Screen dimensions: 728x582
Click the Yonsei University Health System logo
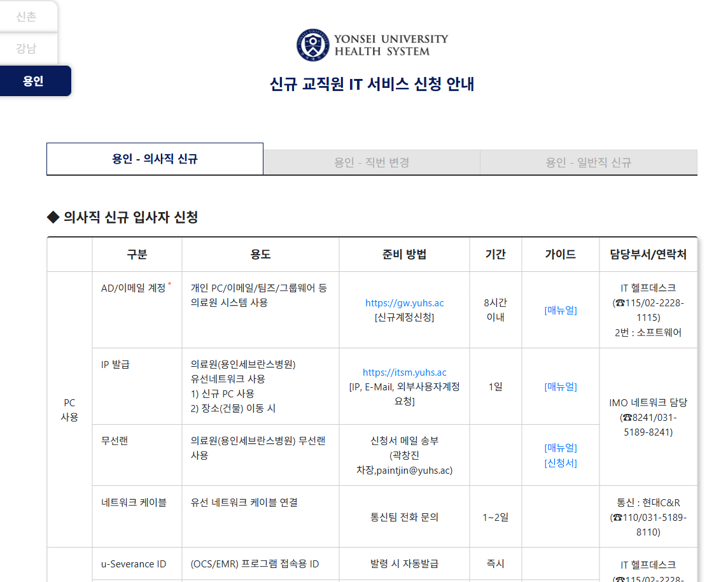372,45
